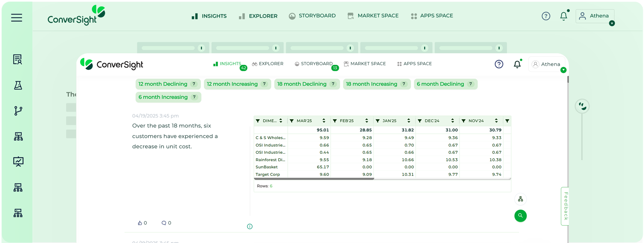The image size is (644, 243).
Task: Click the green search button
Action: click(x=520, y=216)
